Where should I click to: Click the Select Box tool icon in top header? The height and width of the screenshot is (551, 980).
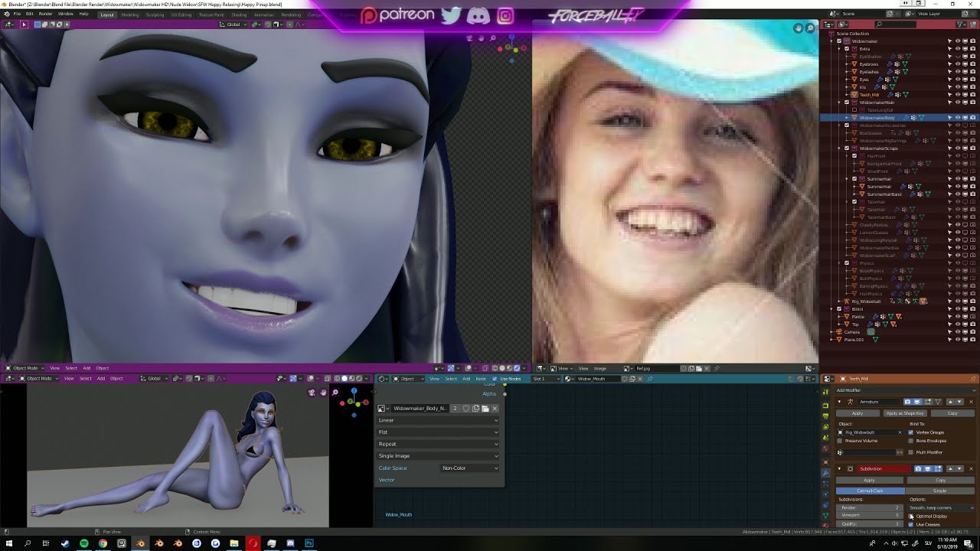pos(24,24)
